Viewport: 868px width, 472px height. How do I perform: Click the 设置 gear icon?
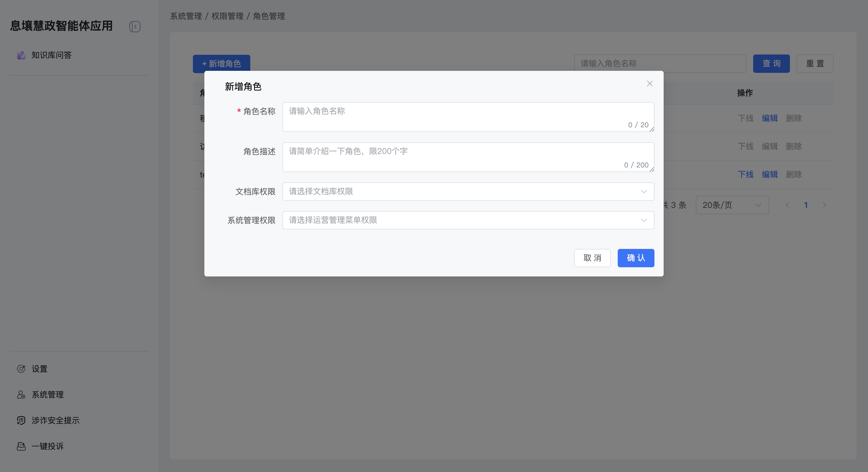coord(21,369)
